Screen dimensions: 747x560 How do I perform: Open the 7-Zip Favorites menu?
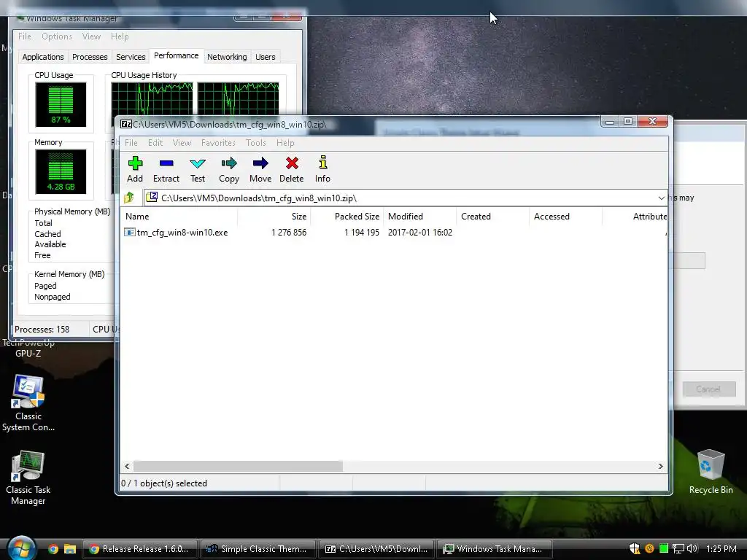[218, 143]
